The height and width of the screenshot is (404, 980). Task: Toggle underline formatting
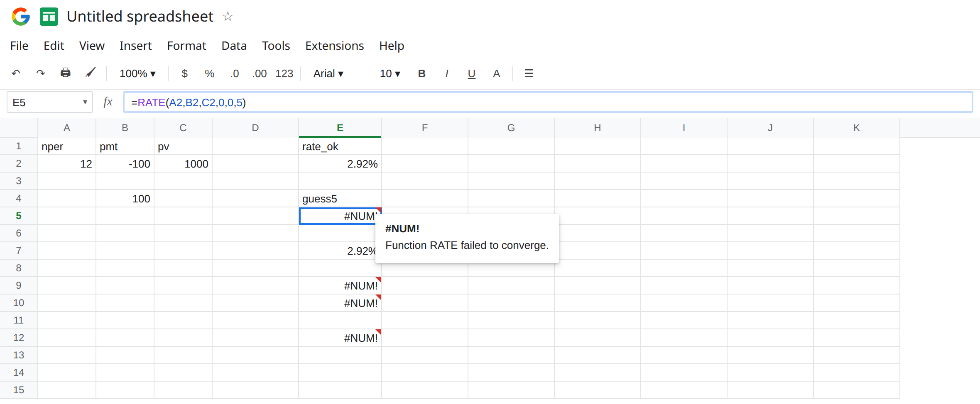pyautogui.click(x=471, y=74)
